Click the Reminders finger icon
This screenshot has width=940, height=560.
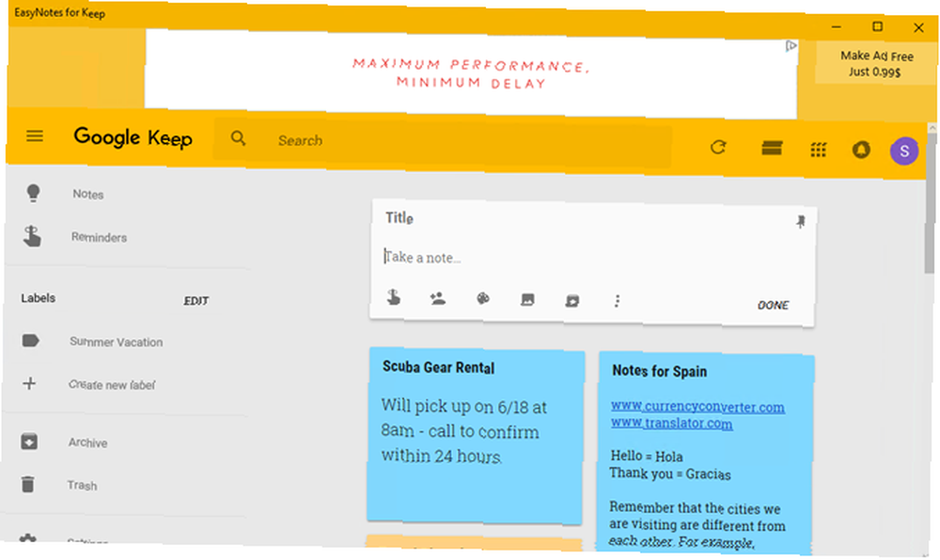pyautogui.click(x=32, y=236)
